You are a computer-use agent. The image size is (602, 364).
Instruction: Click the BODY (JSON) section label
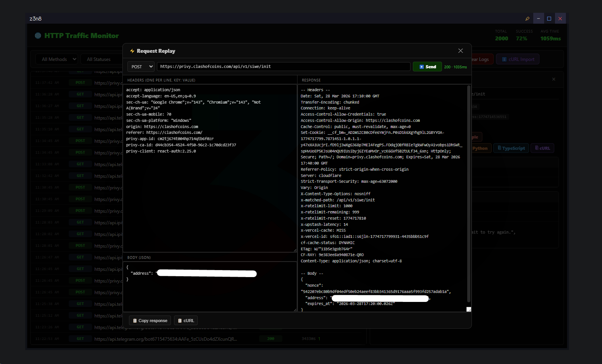click(x=139, y=258)
